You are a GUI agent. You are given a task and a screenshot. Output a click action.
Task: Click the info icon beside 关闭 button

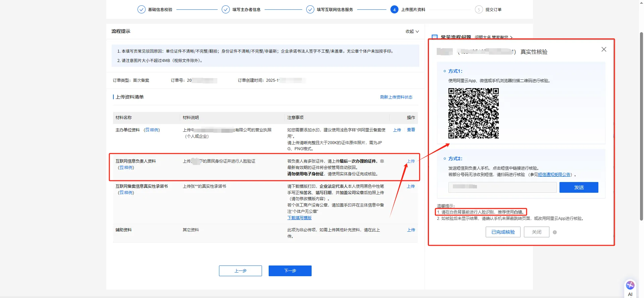click(555, 232)
